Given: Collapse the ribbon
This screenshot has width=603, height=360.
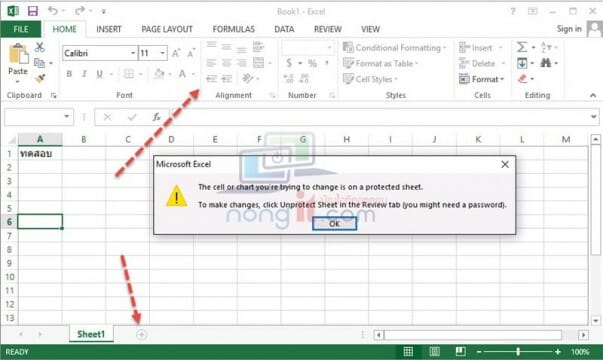Looking at the screenshot, I should [x=593, y=95].
